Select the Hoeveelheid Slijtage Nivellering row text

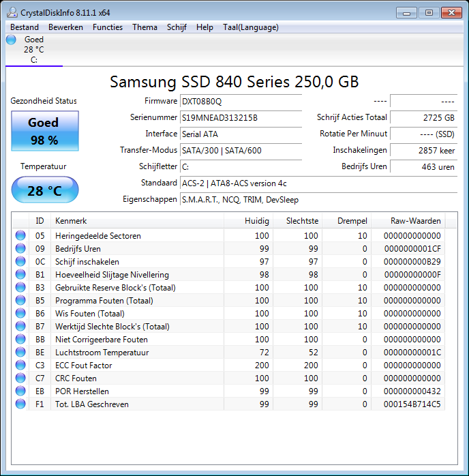[x=112, y=275]
